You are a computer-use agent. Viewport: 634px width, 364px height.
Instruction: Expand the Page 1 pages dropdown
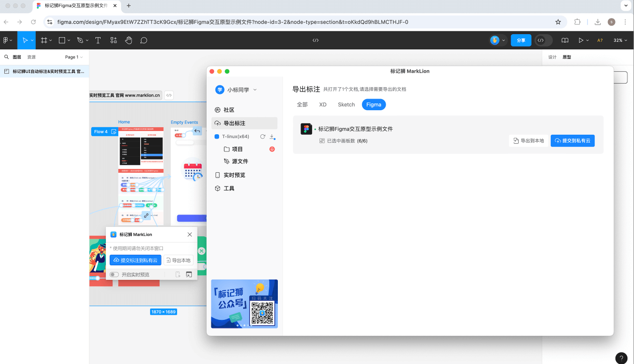(74, 57)
